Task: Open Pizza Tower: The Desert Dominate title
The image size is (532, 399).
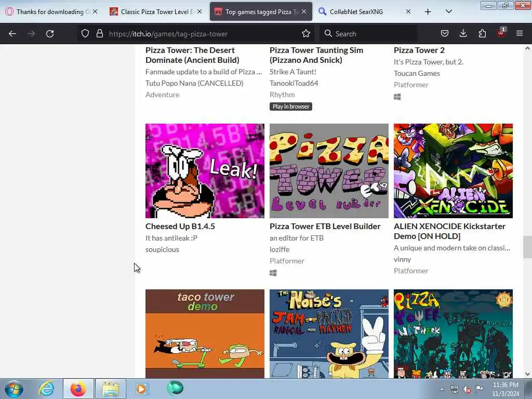Action: 192,55
